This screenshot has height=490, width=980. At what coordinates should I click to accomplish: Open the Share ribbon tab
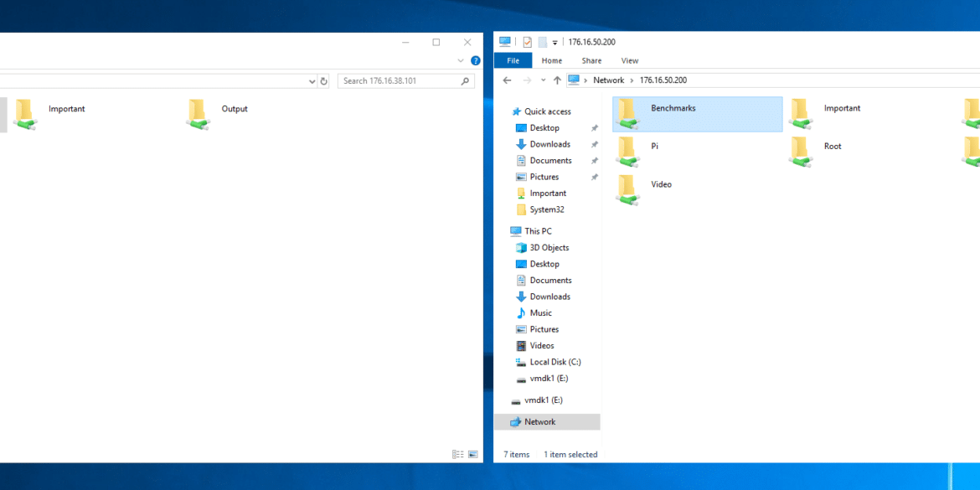(591, 60)
